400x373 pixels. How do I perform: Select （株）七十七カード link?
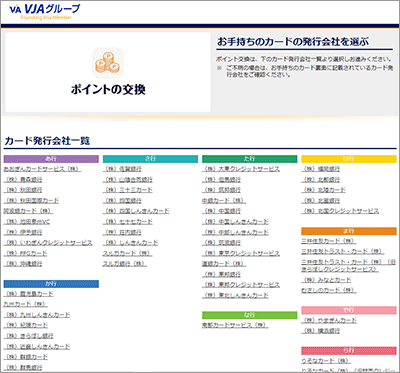pyautogui.click(x=128, y=222)
